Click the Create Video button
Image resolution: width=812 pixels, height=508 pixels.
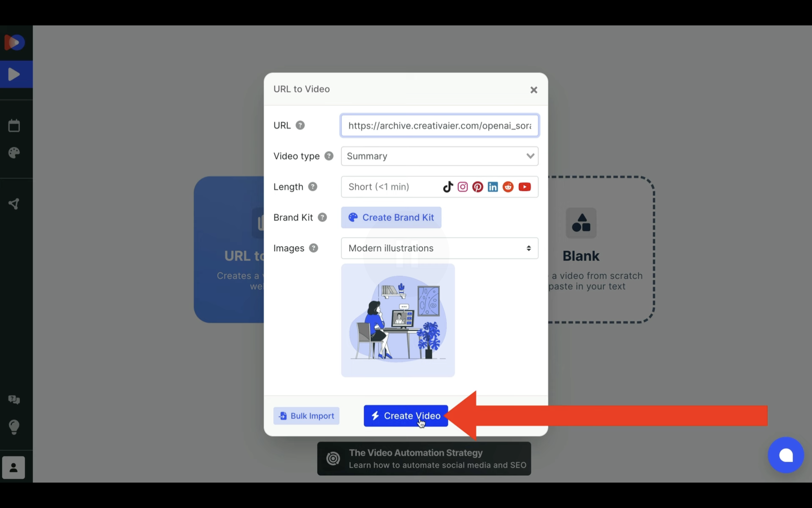[406, 416]
